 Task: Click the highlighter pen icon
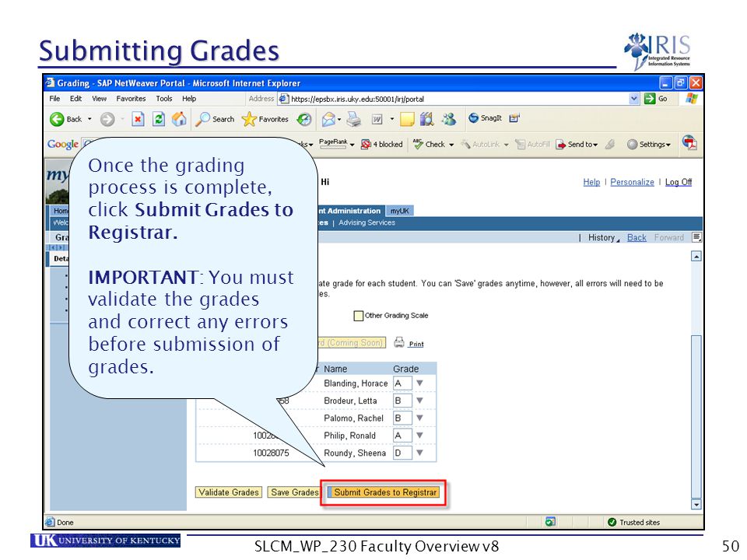(x=610, y=144)
